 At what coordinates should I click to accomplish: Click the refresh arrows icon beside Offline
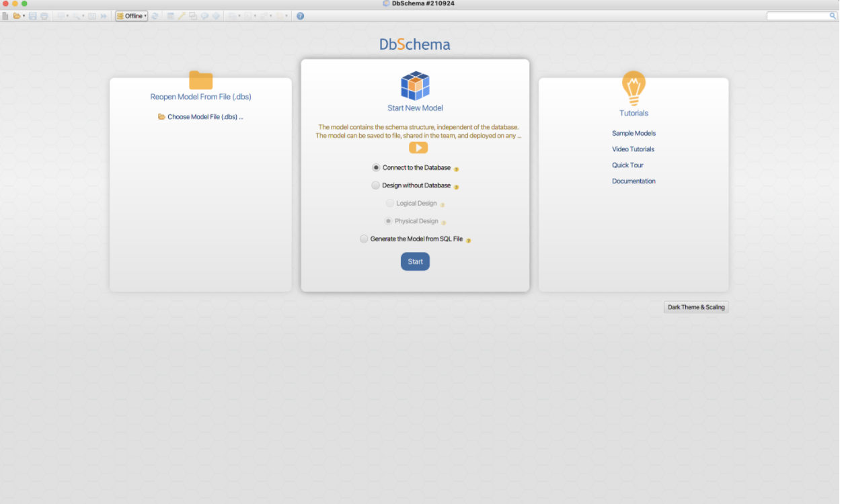[x=155, y=16]
